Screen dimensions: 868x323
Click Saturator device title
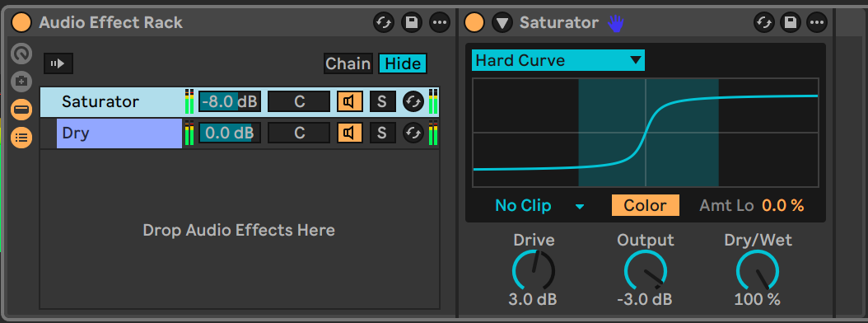[559, 23]
